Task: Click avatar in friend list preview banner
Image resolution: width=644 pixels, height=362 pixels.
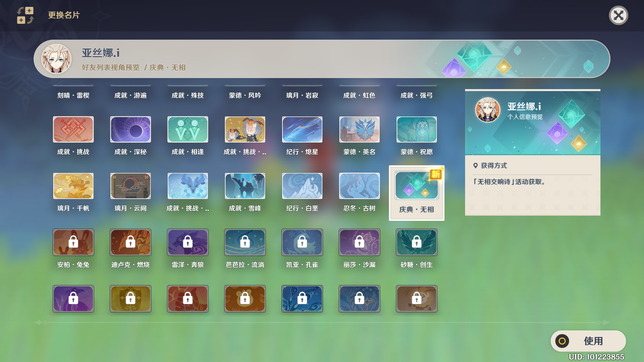Action: click(57, 59)
